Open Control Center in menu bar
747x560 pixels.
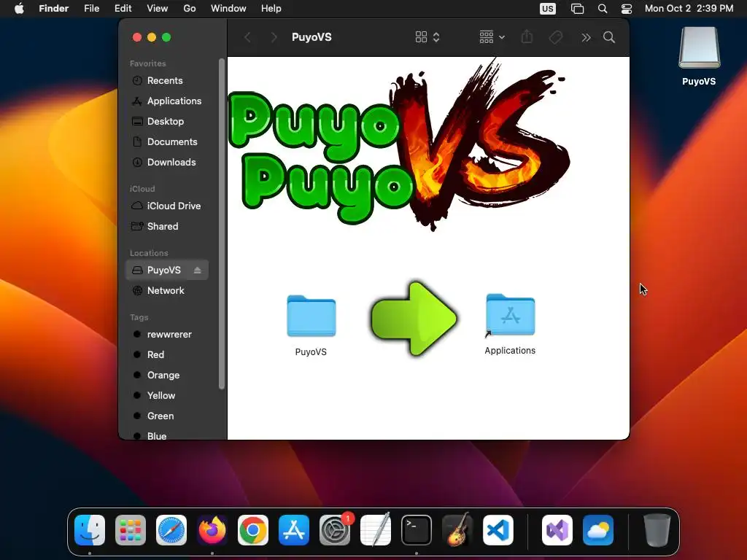click(627, 9)
